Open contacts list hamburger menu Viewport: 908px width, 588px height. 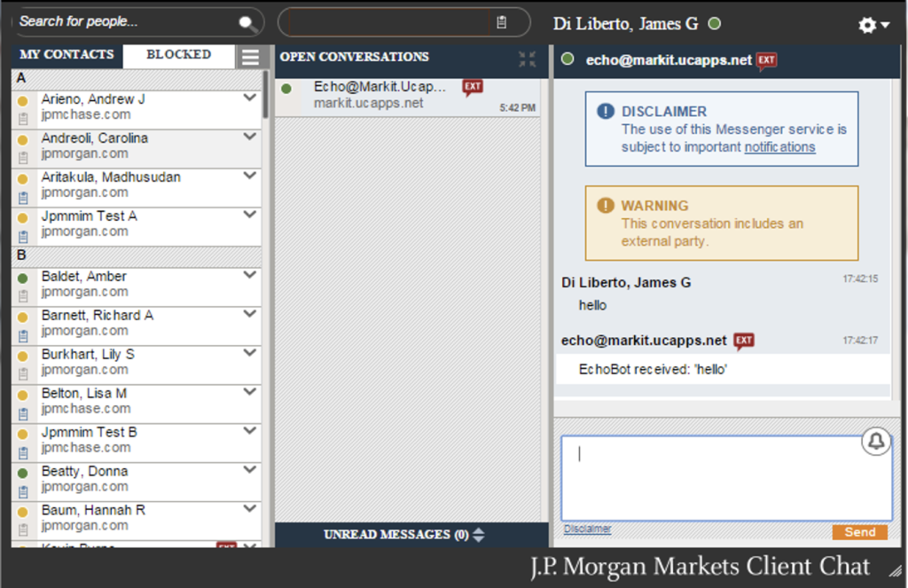pos(250,58)
